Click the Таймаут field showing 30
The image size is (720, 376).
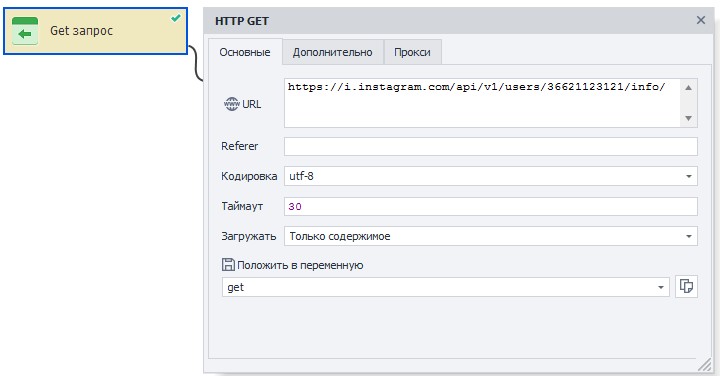click(x=490, y=206)
